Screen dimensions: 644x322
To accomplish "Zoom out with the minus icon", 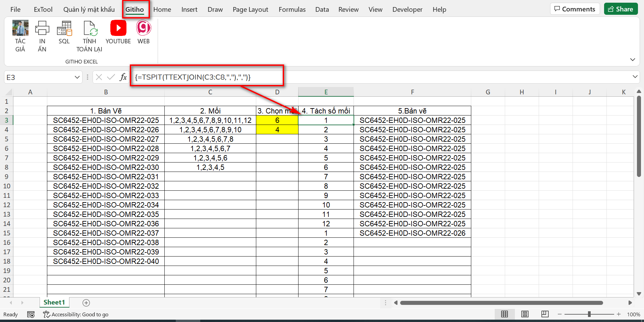I will (x=559, y=314).
